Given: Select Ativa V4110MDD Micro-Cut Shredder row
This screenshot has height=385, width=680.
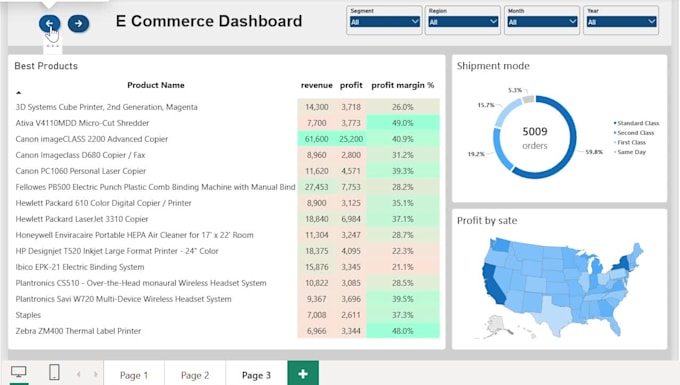Looking at the screenshot, I should point(228,123).
